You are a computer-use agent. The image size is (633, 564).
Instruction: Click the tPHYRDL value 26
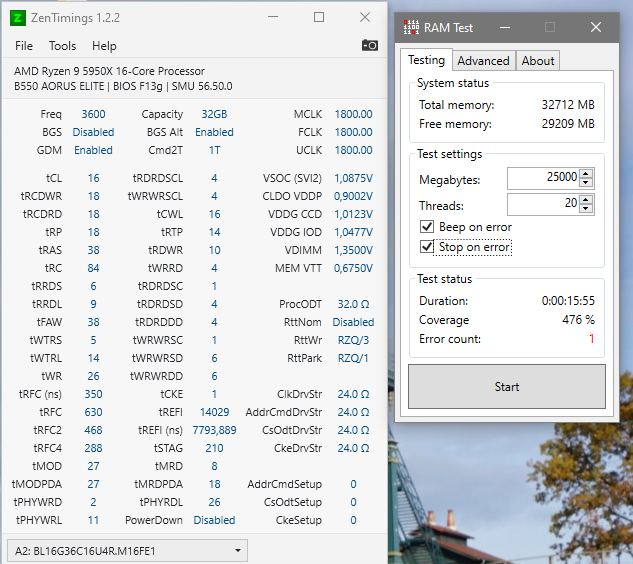(x=214, y=502)
